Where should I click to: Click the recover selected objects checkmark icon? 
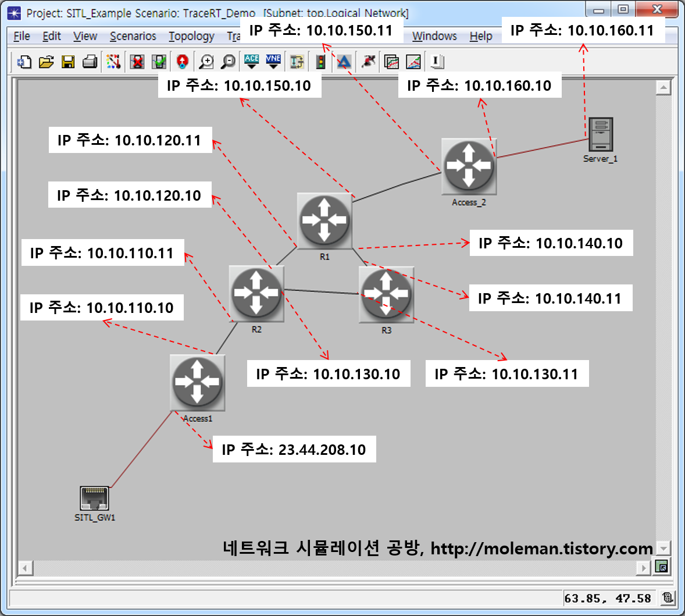(x=159, y=62)
